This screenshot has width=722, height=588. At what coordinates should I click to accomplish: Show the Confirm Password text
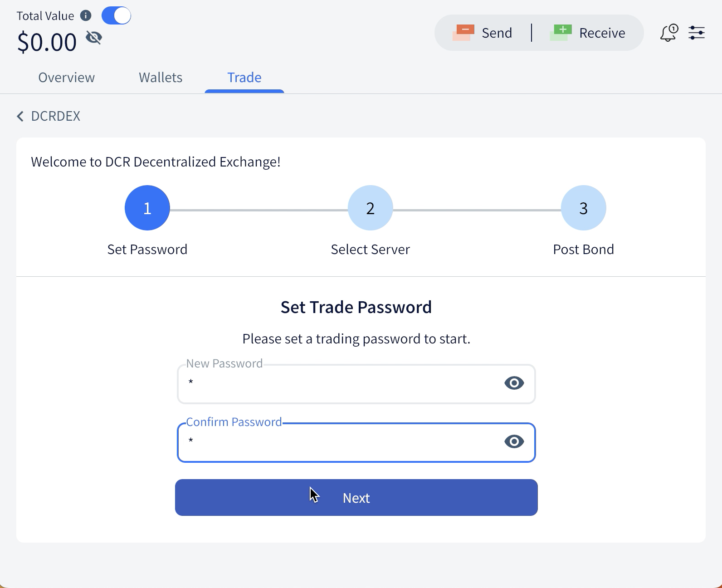tap(514, 442)
